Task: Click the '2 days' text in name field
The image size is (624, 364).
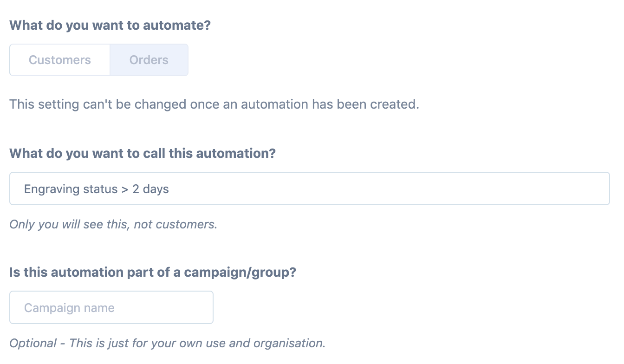Action: pos(150,189)
